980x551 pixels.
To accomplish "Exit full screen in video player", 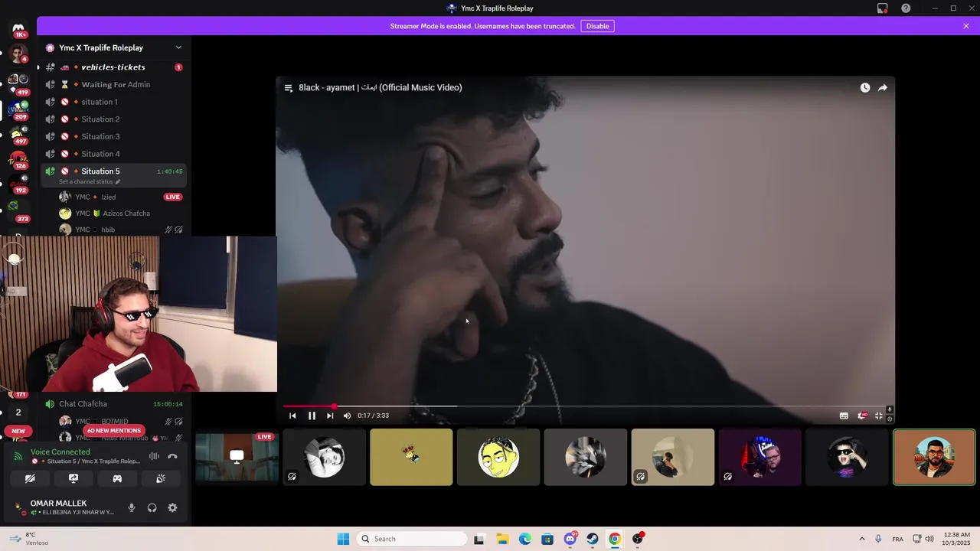I will pos(879,416).
